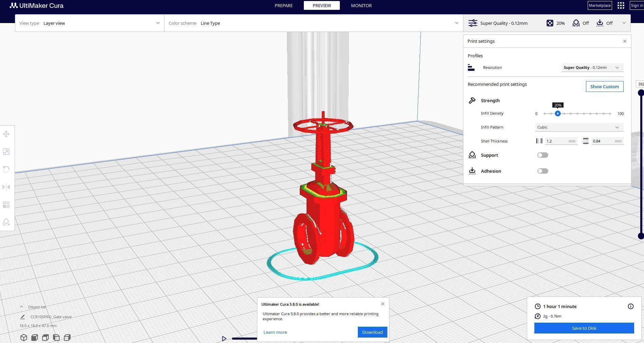The height and width of the screenshot is (343, 644).
Task: Open the Learn more link
Action: [275, 332]
